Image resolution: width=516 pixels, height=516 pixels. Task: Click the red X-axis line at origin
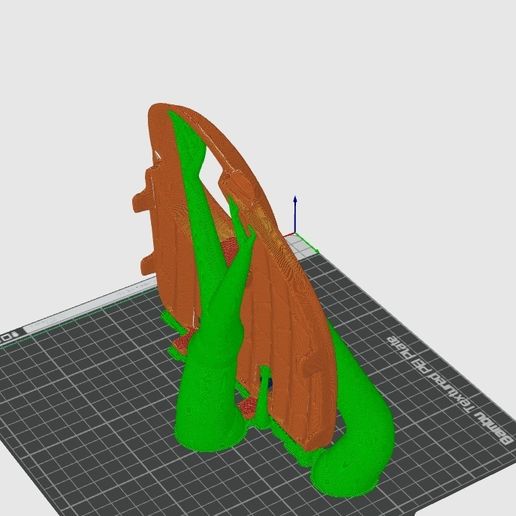(289, 235)
